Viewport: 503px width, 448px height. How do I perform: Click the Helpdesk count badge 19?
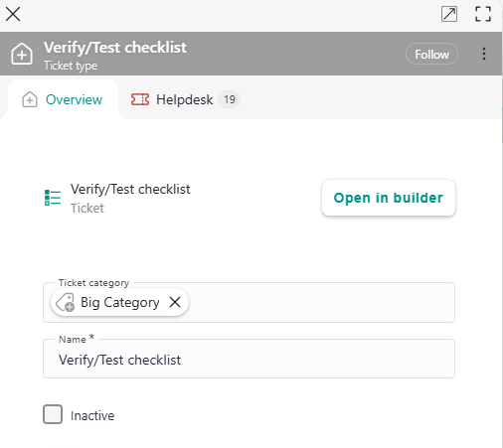click(230, 99)
